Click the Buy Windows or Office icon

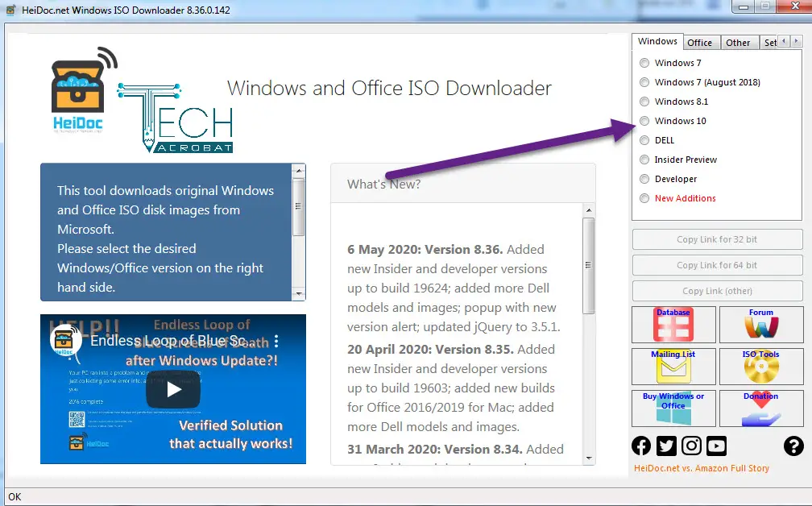673,409
